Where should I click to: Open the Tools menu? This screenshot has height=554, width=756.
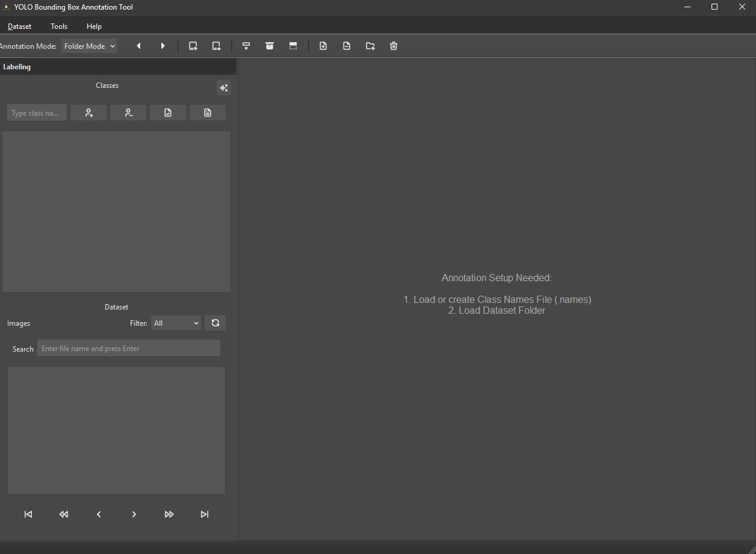pos(59,26)
